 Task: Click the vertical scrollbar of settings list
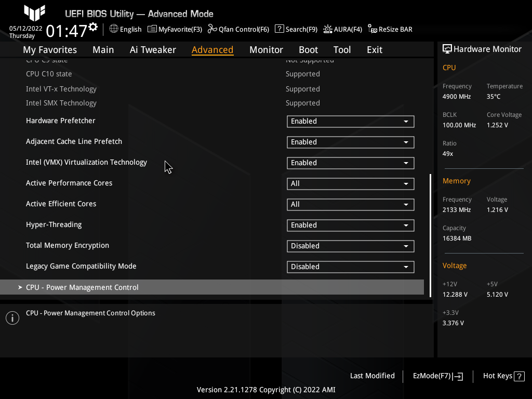(x=430, y=235)
